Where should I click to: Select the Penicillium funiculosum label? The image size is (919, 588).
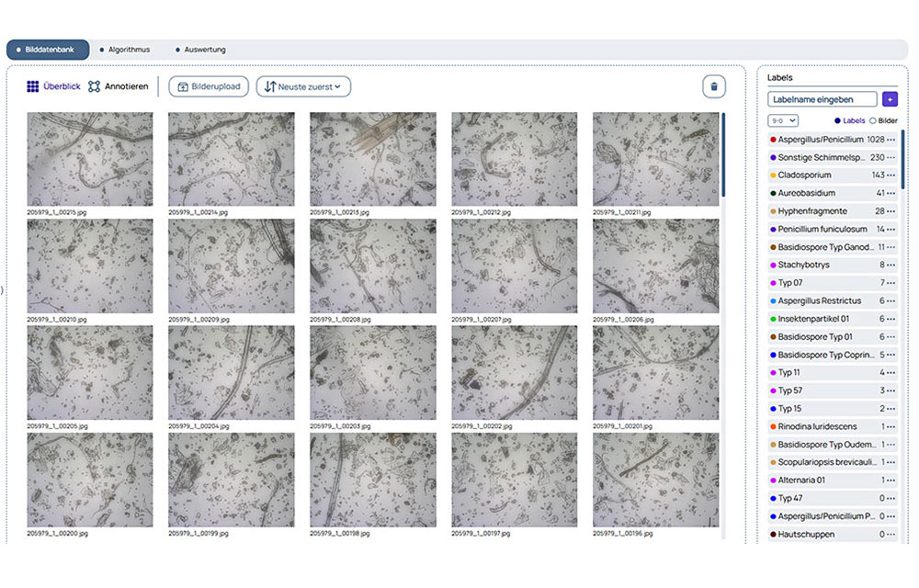click(x=822, y=229)
